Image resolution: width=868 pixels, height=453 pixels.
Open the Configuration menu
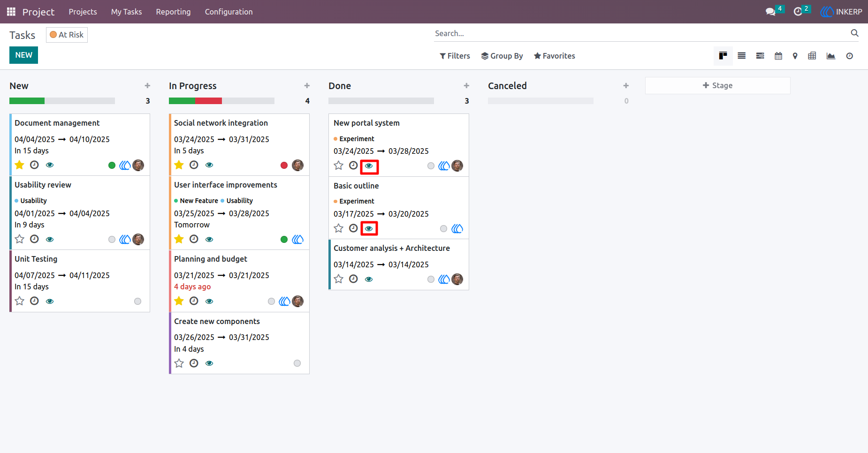(228, 12)
